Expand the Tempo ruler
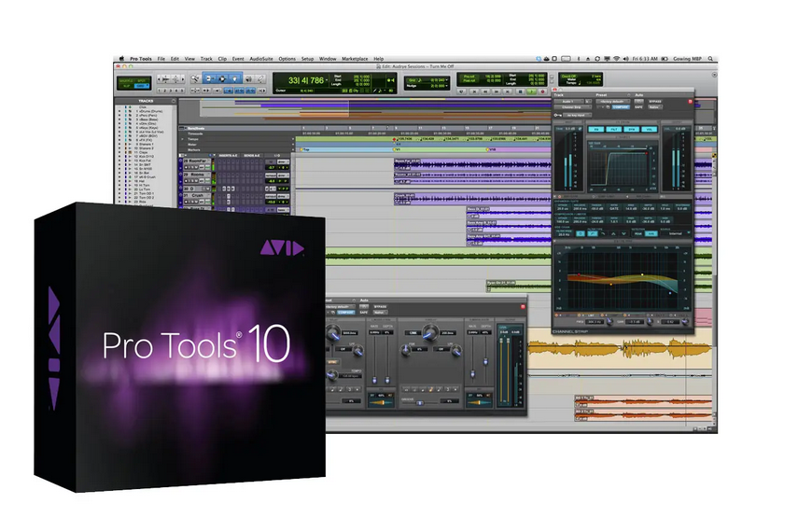 pyautogui.click(x=182, y=139)
